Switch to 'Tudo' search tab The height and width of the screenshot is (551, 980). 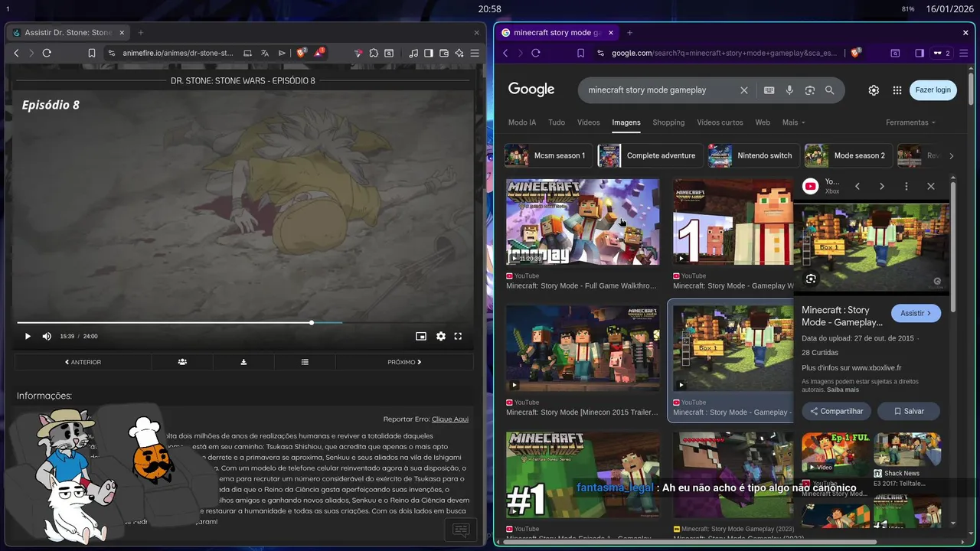point(557,122)
